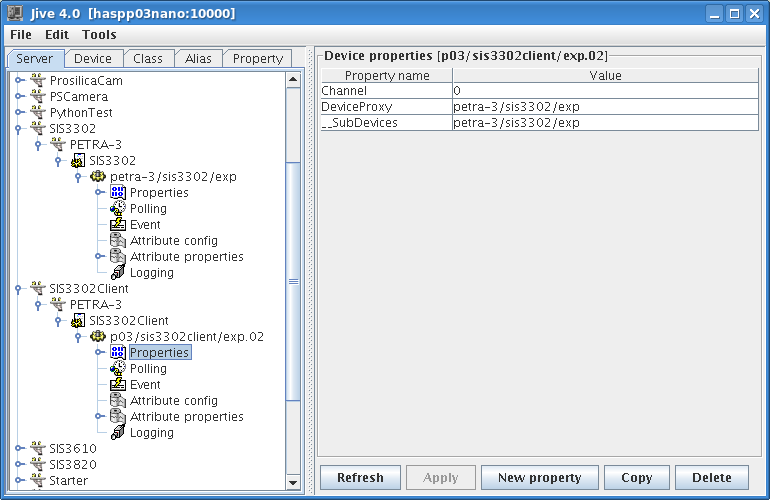770x500 pixels.
Task: Select the Channel property name cell
Action: pos(386,91)
